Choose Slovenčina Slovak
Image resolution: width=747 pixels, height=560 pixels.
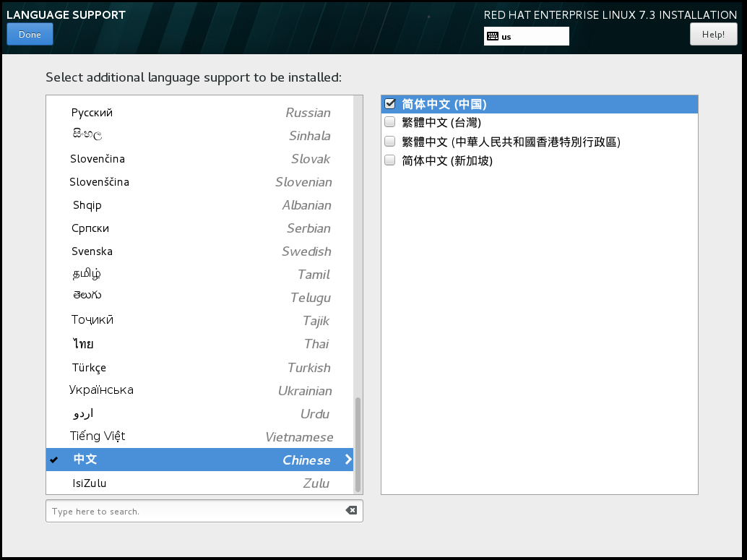click(x=199, y=159)
